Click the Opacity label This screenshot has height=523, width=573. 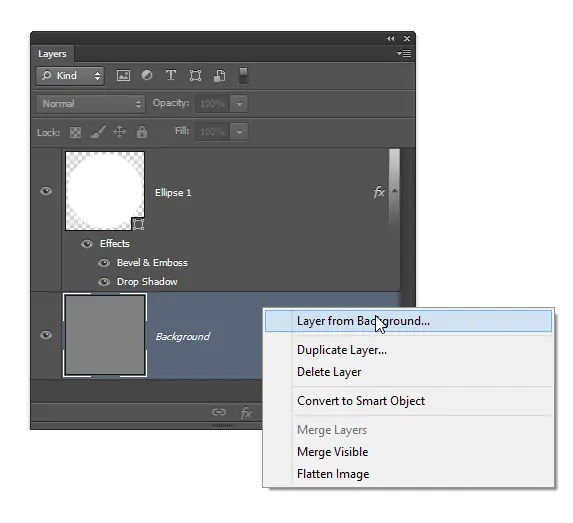[x=171, y=103]
